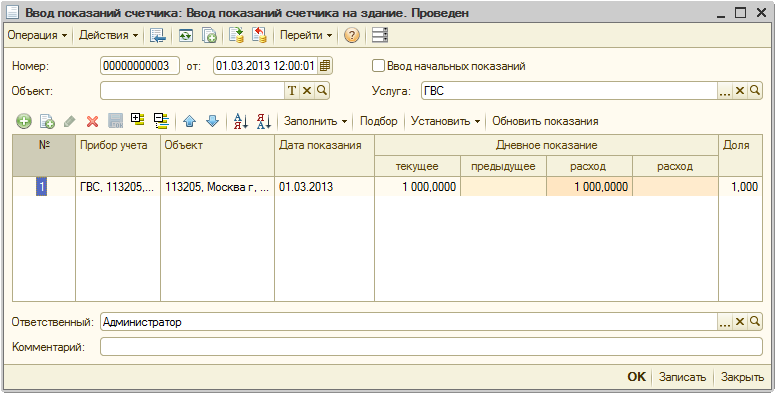Image resolution: width=775 pixels, height=393 pixels.
Task: Open the magnifier lookup in Ответственный field
Action: (x=755, y=322)
